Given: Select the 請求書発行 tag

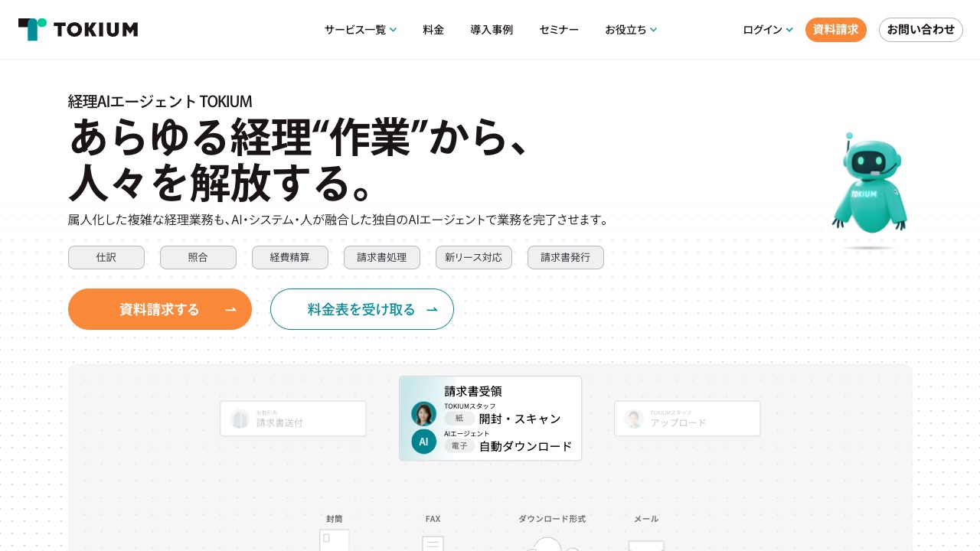Looking at the screenshot, I should tap(566, 257).
